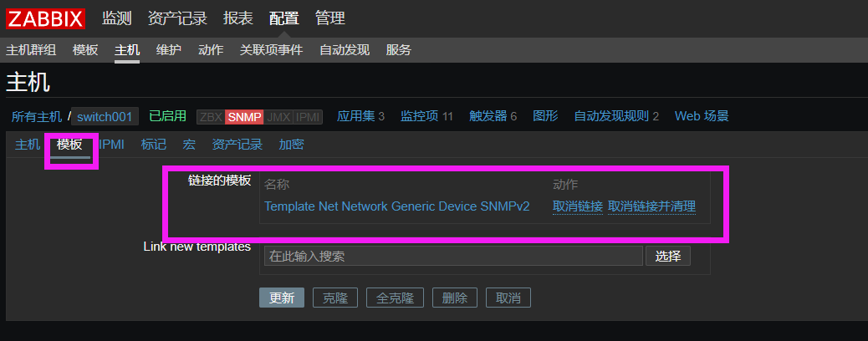The height and width of the screenshot is (341, 868).
Task: Click the 更新 button
Action: point(282,298)
